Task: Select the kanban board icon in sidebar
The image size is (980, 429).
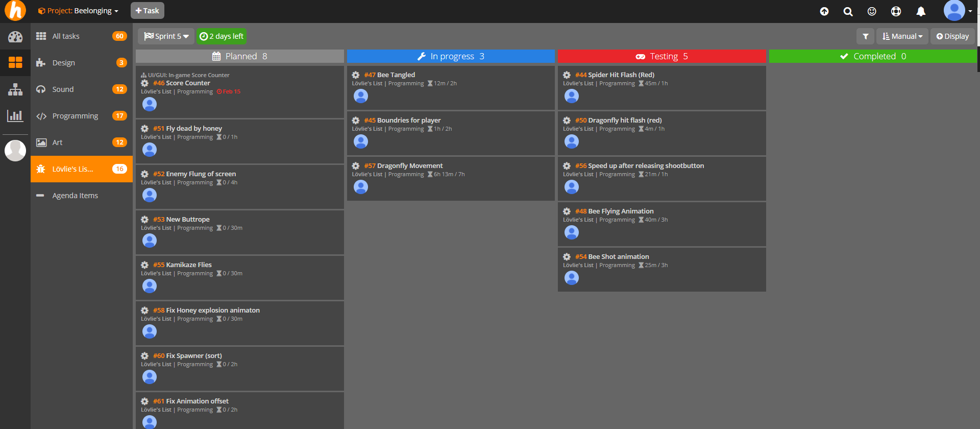Action: pyautogui.click(x=15, y=62)
